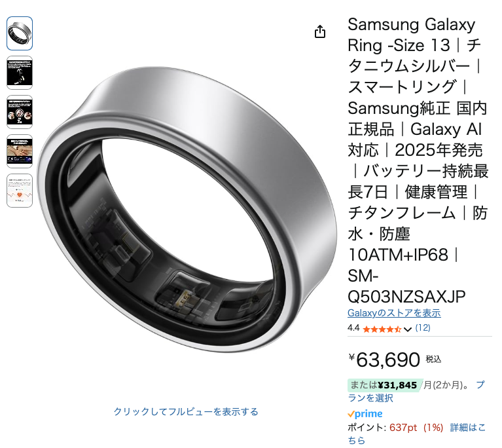Click the 637pt points text

403,428
